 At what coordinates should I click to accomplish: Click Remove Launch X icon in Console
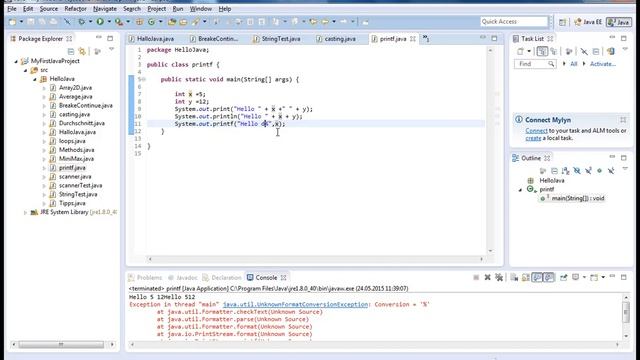(487, 278)
